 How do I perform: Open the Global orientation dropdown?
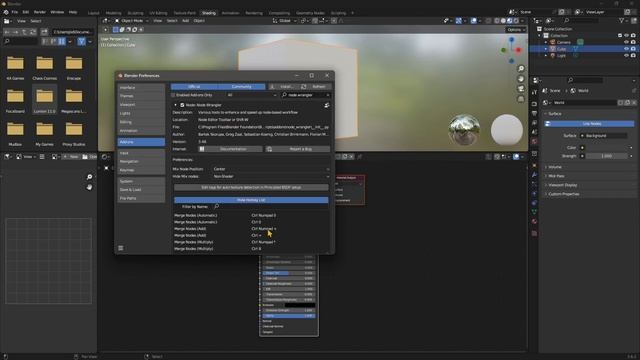point(284,21)
